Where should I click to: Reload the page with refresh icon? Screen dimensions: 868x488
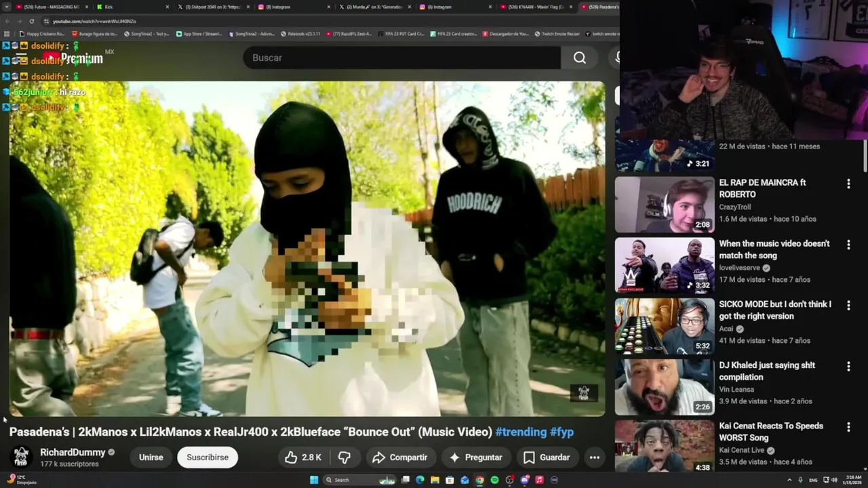[x=31, y=21]
